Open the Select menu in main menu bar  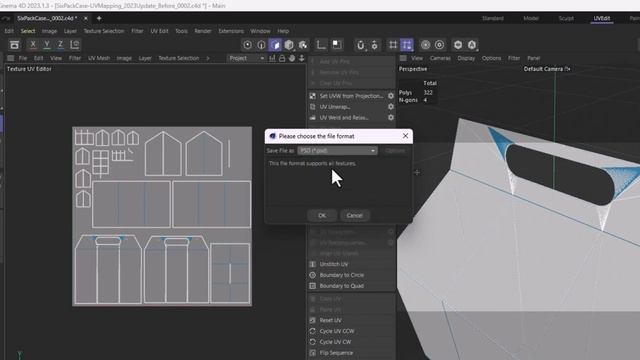pyautogui.click(x=28, y=31)
